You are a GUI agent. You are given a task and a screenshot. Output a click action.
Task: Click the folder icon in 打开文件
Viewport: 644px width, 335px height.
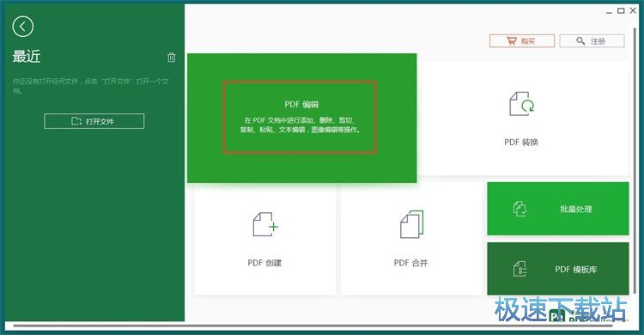point(76,121)
